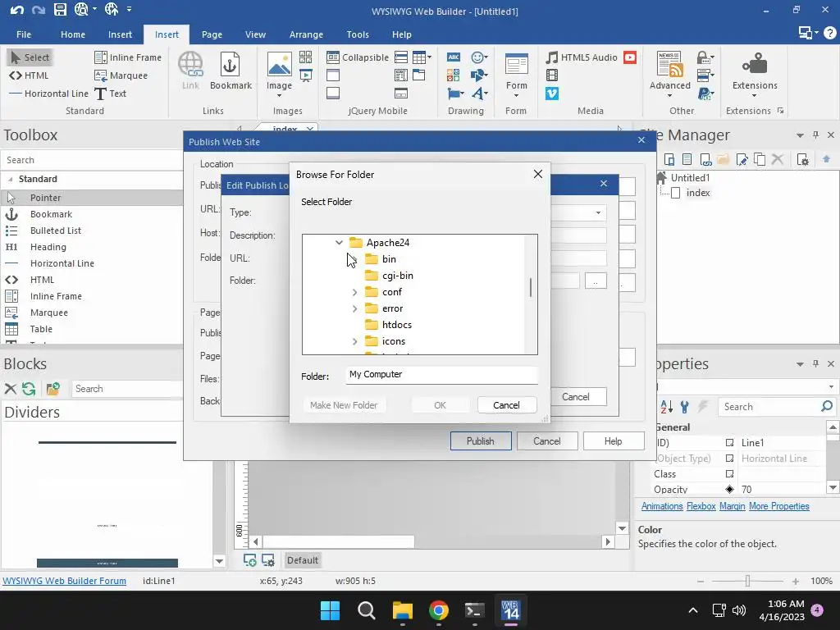840x630 pixels.
Task: Click the Select pointer tool in ribbon
Action: [x=30, y=57]
